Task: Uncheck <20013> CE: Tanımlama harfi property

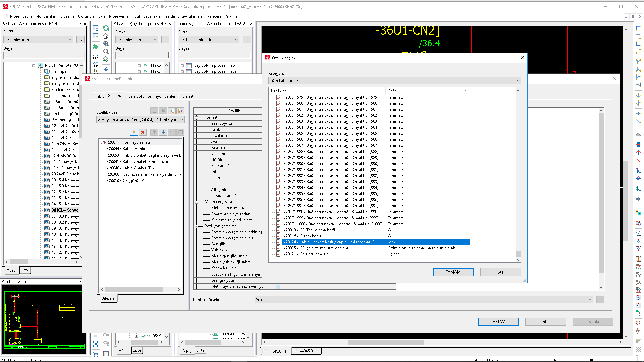Action: (x=278, y=230)
